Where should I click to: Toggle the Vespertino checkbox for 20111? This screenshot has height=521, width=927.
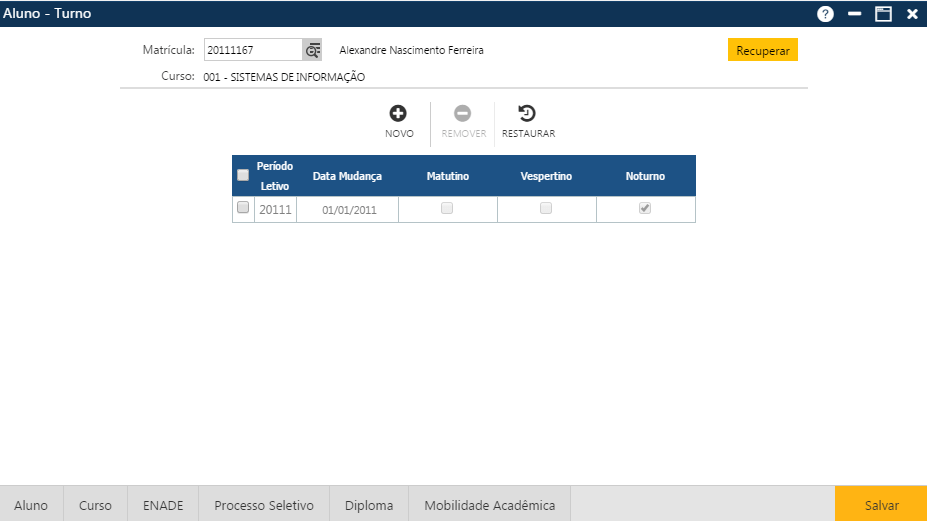point(546,208)
